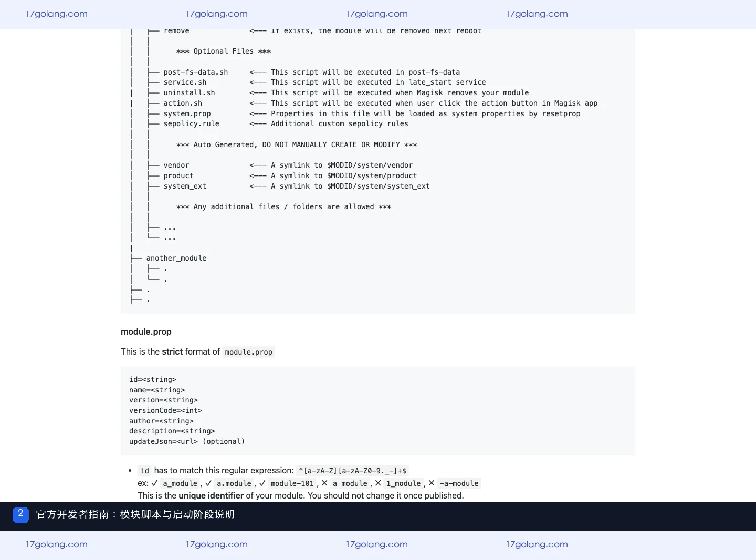Select another_module folder name
The image size is (756, 560).
pyautogui.click(x=176, y=258)
